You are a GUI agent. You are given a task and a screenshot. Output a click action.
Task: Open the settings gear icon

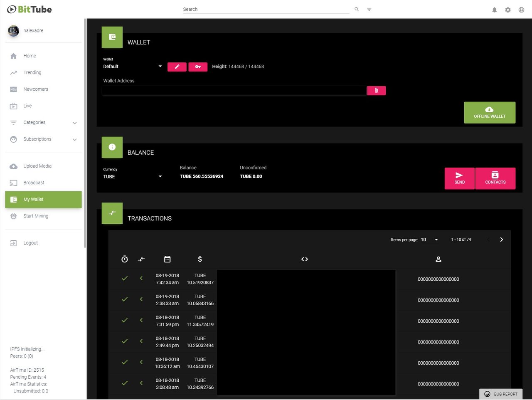coord(508,10)
